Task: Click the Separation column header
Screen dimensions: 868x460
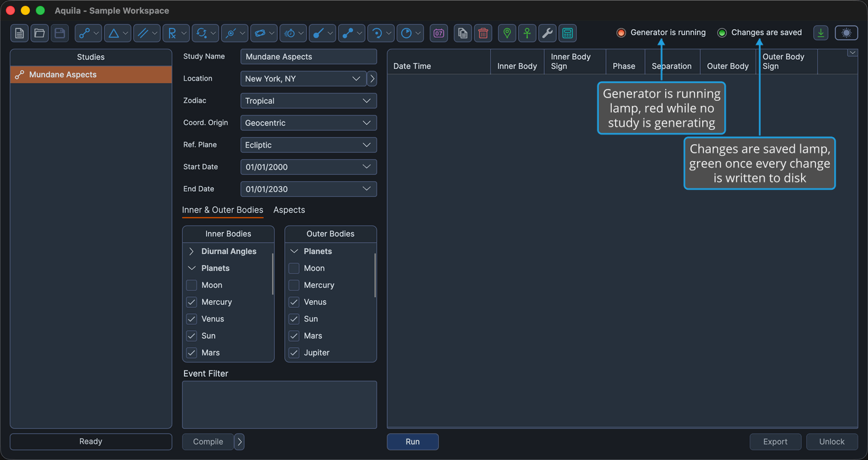Action: 672,62
